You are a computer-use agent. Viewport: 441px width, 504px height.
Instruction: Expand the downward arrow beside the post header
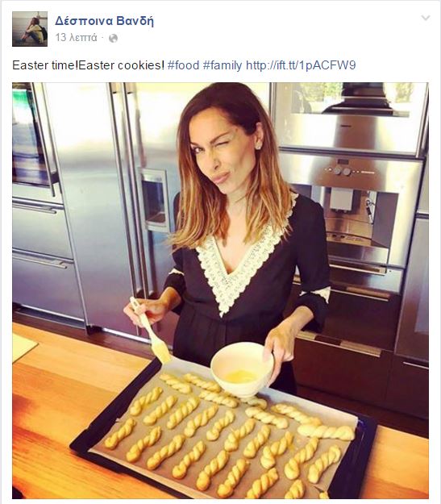[426, 18]
